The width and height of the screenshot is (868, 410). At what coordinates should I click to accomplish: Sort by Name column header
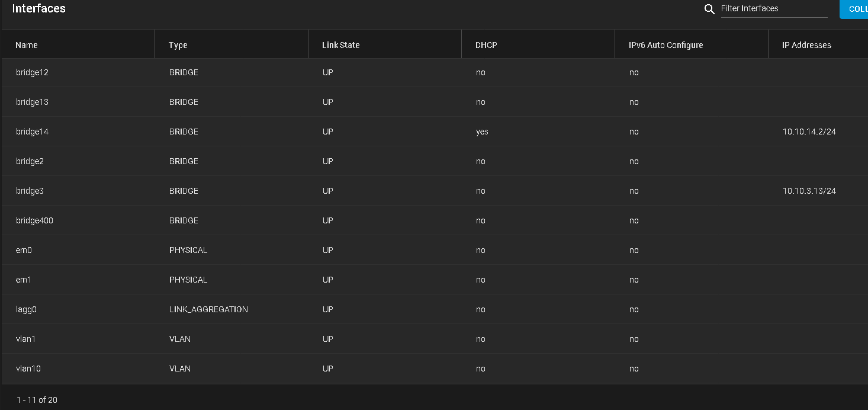(27, 45)
